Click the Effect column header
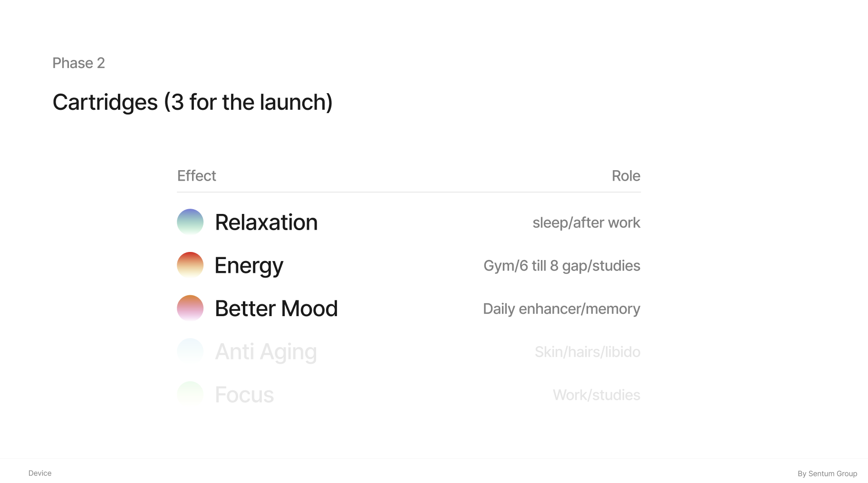Viewport: 868px width, 483px height. (x=196, y=176)
